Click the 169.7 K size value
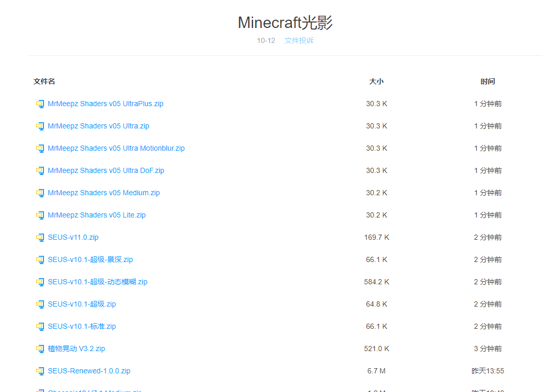 [x=377, y=237]
